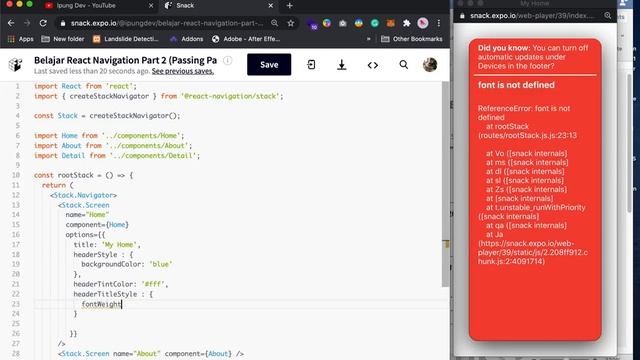Save the Snack project
Screen dimensions: 640x360
tap(269, 64)
